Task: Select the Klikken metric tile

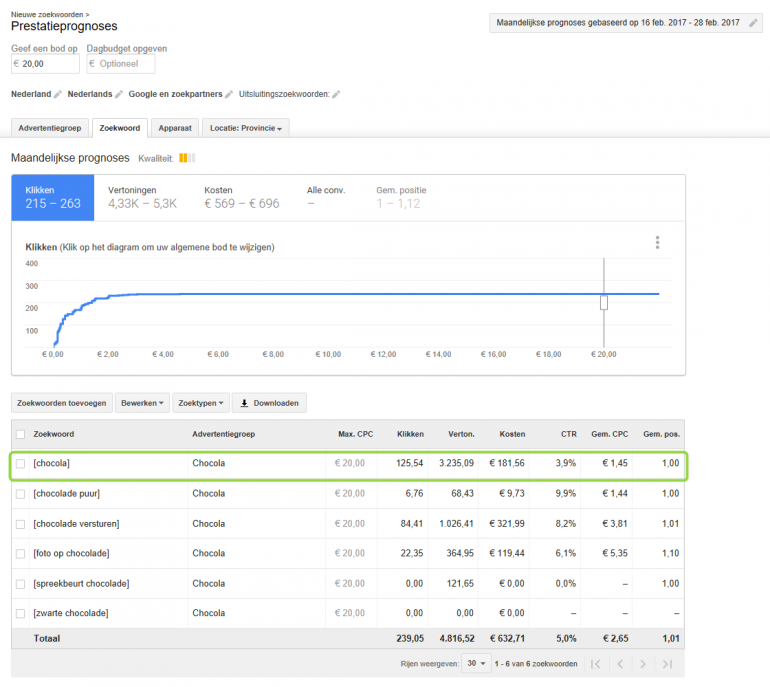Action: (53, 198)
